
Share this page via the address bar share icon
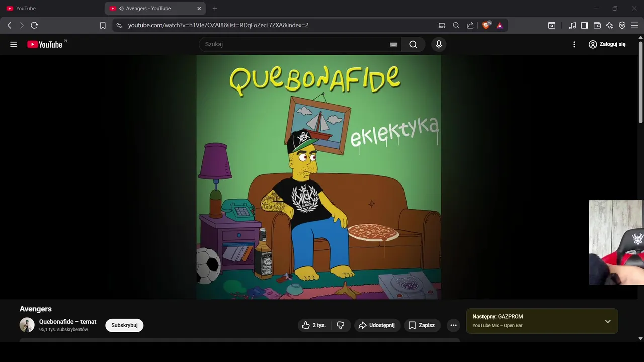[470, 25]
